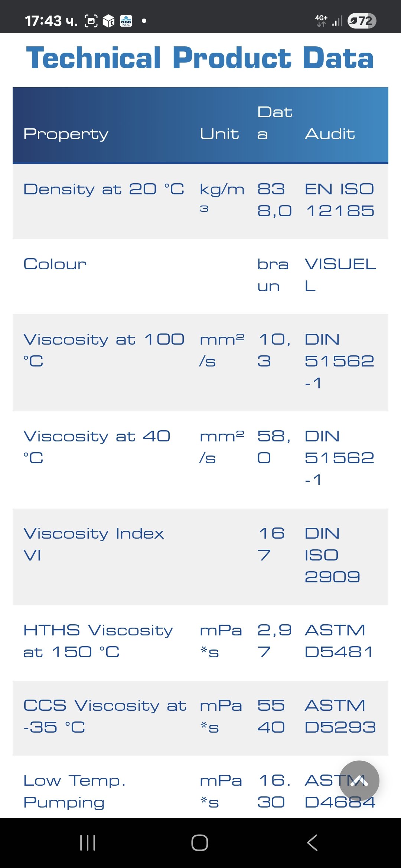
Task: Tap the clock time in status bar
Action: pos(51,21)
